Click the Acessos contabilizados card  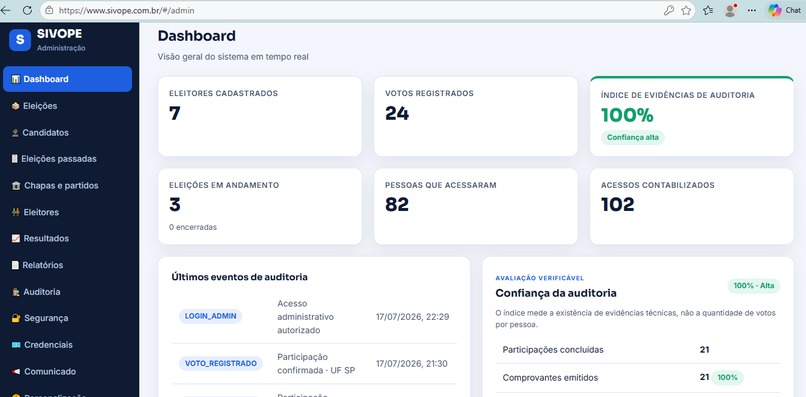pyautogui.click(x=691, y=206)
